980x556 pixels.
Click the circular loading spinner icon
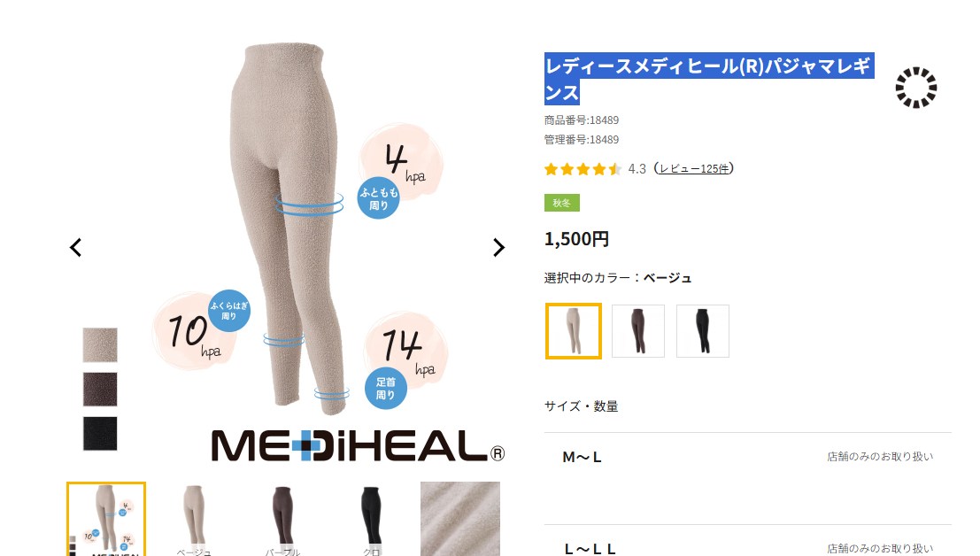915,88
